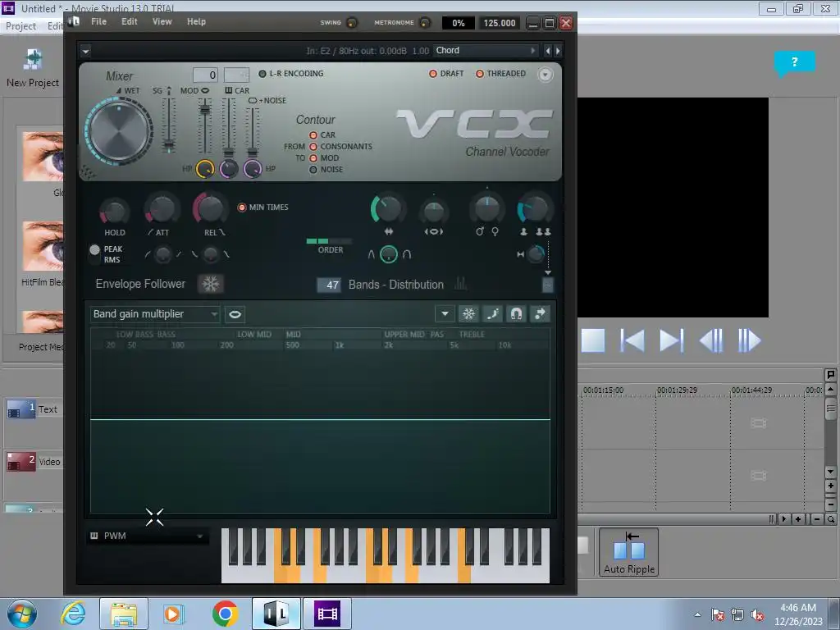Go to start in Movie Studio transport
The height and width of the screenshot is (630, 840).
[632, 340]
